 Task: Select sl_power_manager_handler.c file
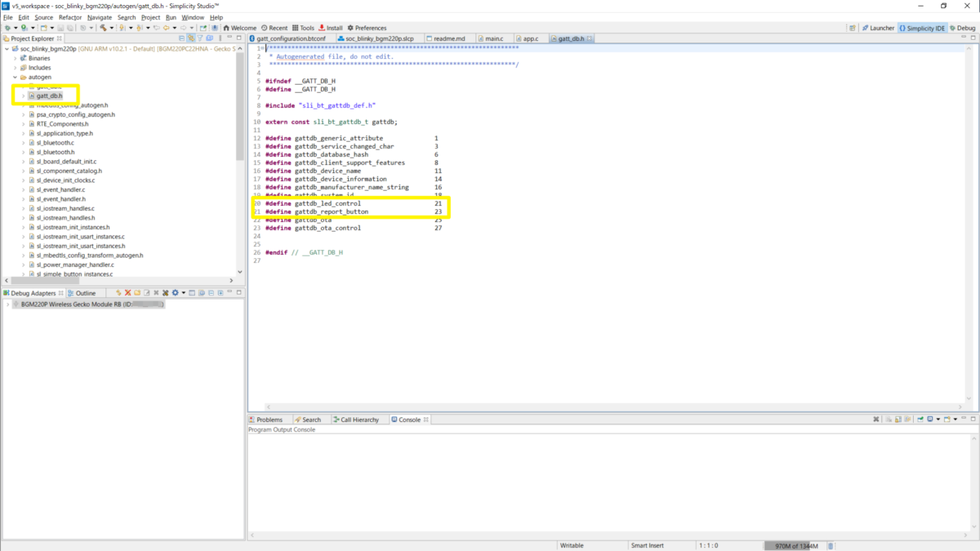pyautogui.click(x=75, y=264)
